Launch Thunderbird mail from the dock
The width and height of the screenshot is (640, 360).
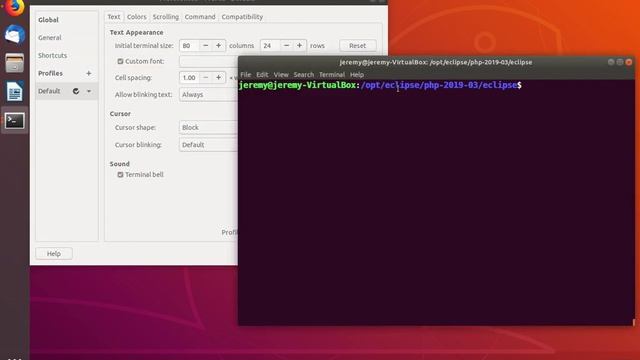(15, 34)
